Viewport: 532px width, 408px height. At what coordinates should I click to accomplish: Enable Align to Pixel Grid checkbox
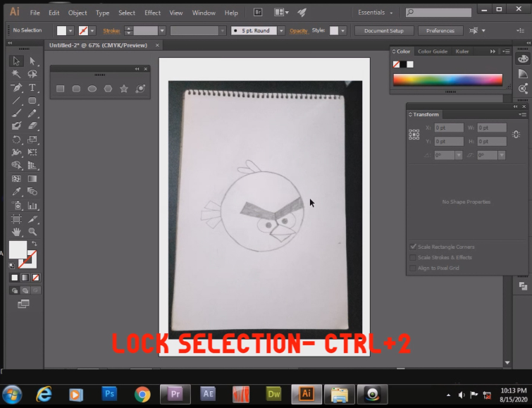(x=413, y=268)
